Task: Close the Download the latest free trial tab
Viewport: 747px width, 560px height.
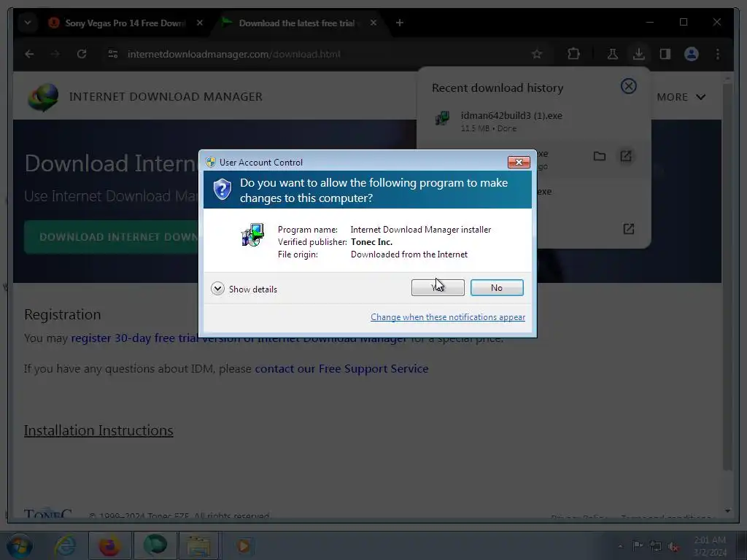Action: coord(373,23)
